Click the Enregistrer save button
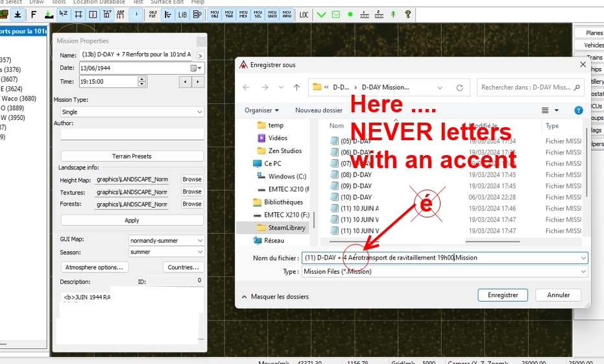Image resolution: width=604 pixels, height=364 pixels. point(503,295)
